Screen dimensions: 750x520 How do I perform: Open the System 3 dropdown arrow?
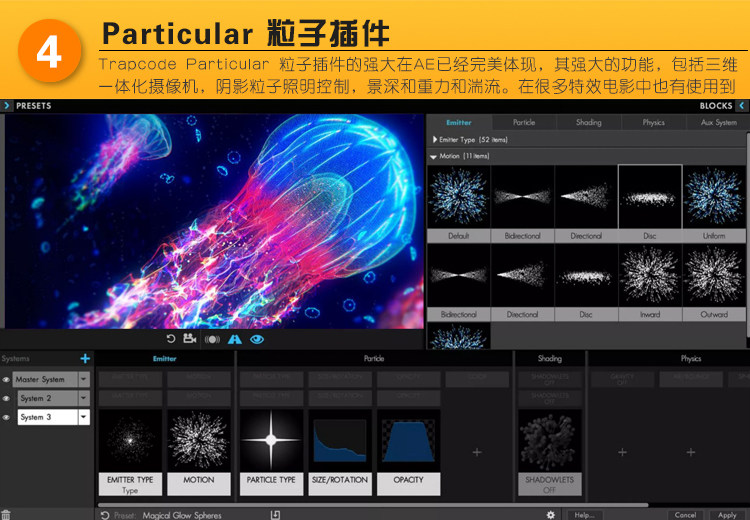point(84,417)
